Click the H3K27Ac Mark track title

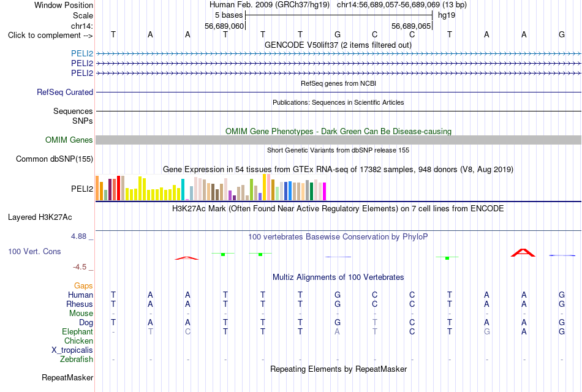coord(338,209)
